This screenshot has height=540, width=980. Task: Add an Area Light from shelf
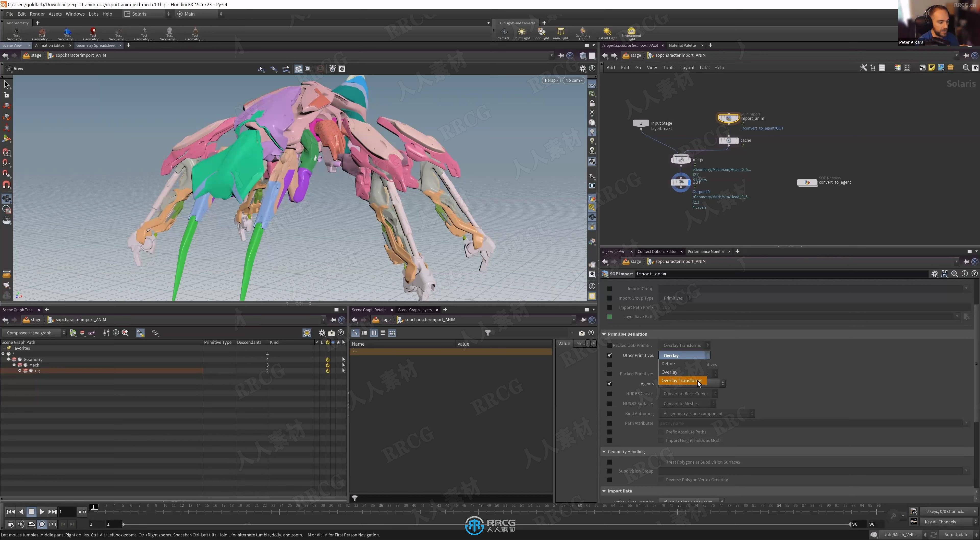(560, 33)
